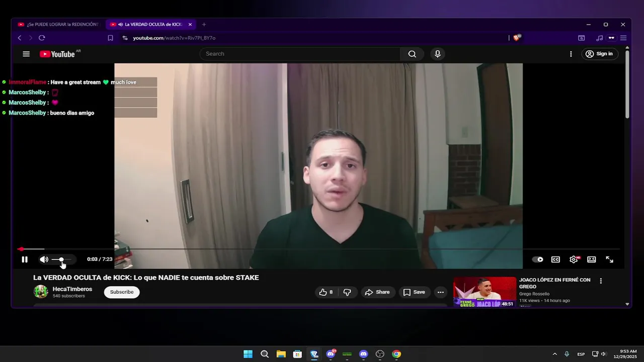Open the Windows Start menu
644x362 pixels.
[248, 354]
